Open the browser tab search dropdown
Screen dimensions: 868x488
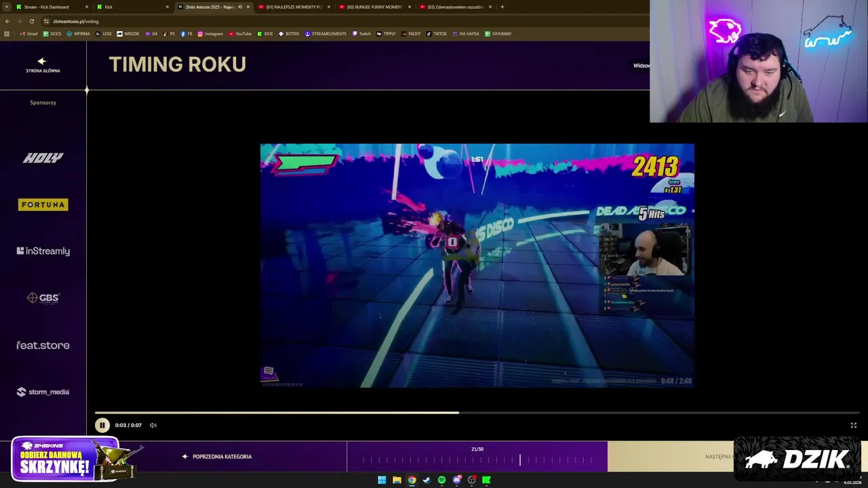(6, 7)
